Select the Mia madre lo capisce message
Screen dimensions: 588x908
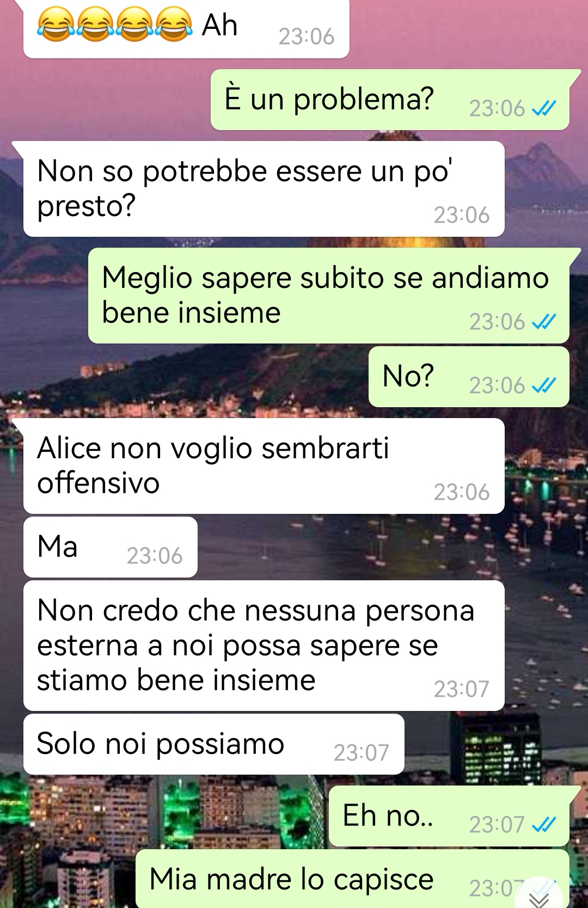point(352,879)
